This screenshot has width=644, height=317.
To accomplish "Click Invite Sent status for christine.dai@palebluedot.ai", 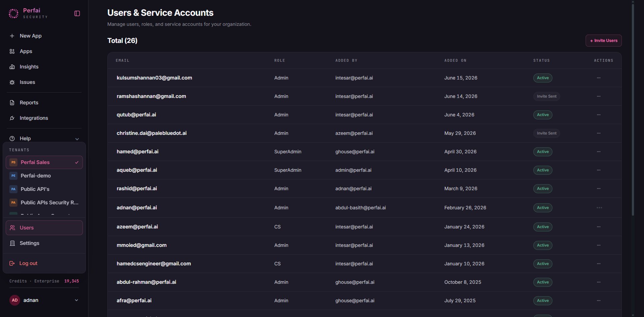I will (x=546, y=133).
